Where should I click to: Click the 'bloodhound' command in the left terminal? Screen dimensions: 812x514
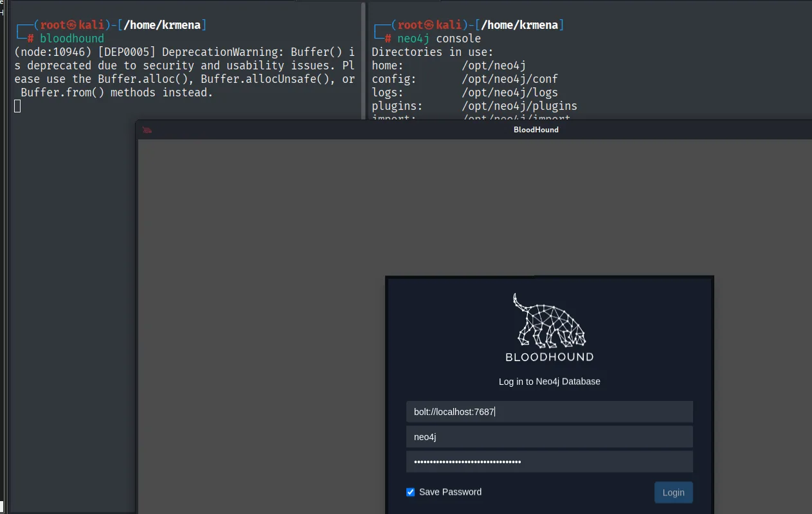click(72, 39)
